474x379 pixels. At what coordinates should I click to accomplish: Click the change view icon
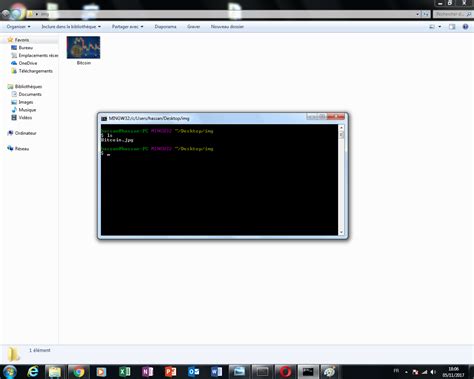pos(432,27)
